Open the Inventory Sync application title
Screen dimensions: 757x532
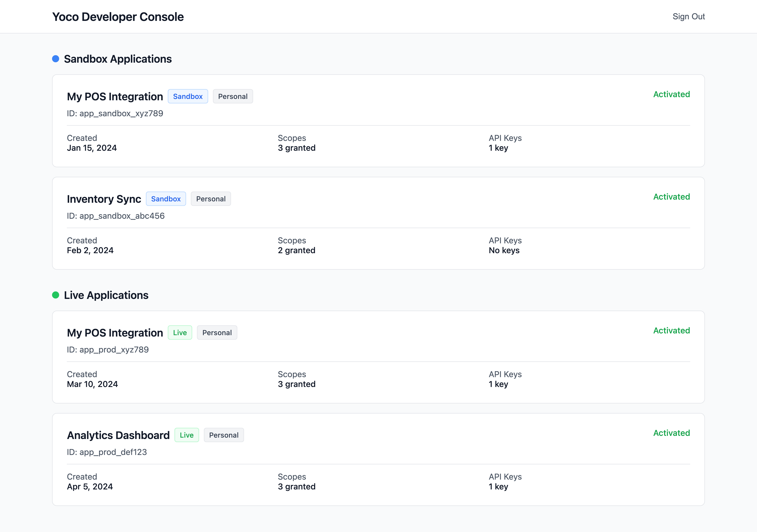(104, 199)
